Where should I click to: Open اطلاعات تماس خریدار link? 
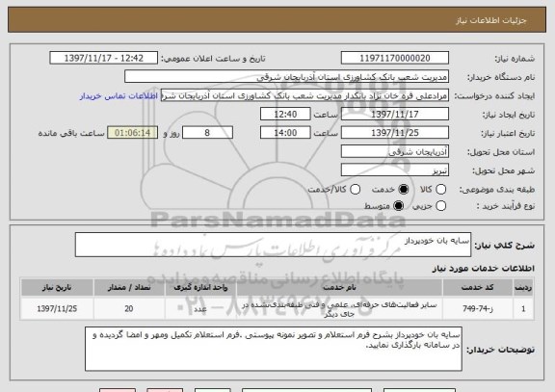point(119,96)
